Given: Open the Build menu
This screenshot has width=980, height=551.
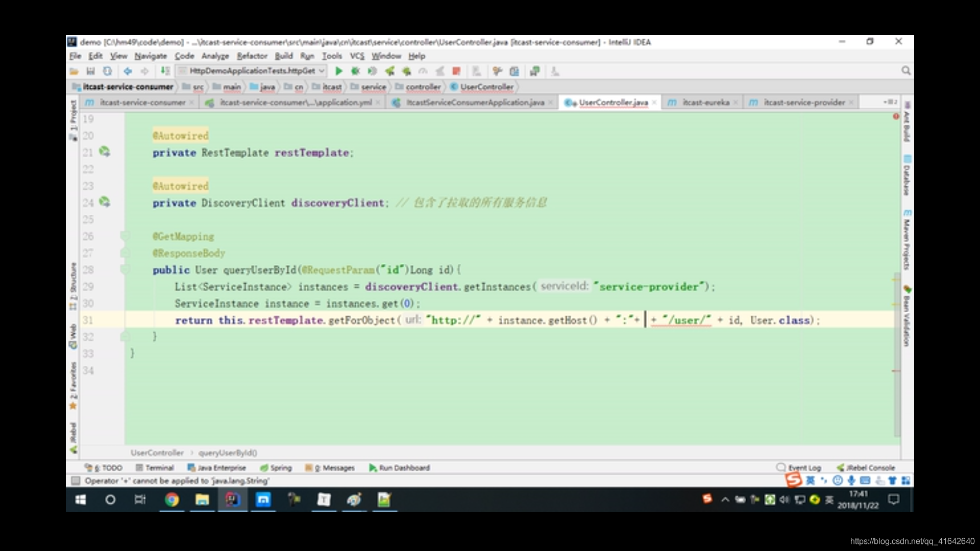Looking at the screenshot, I should 284,56.
